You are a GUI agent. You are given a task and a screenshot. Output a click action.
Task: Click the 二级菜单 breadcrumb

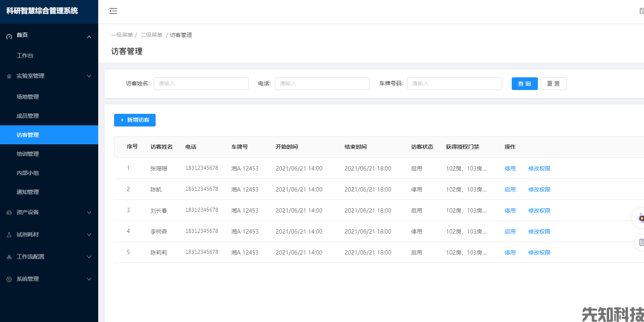151,35
